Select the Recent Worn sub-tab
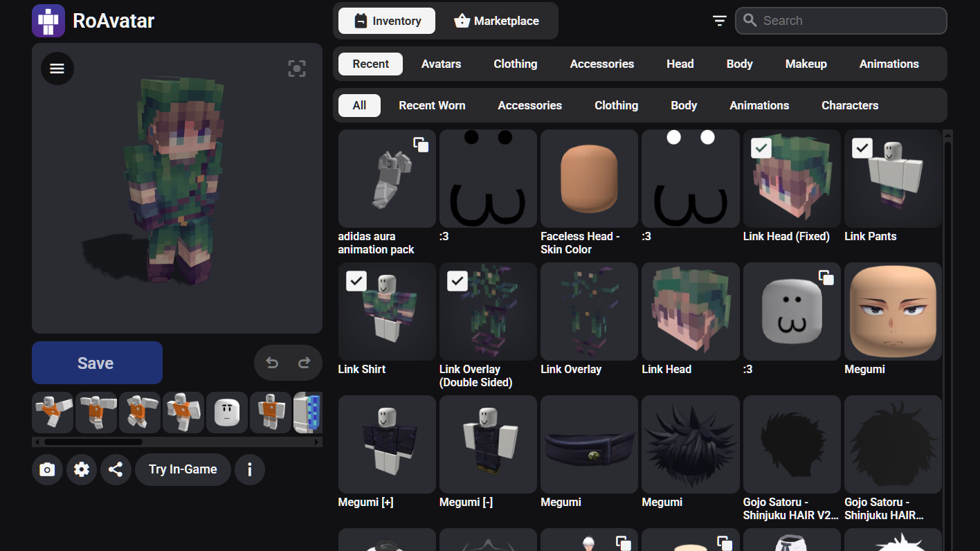980x551 pixels. pyautogui.click(x=432, y=105)
